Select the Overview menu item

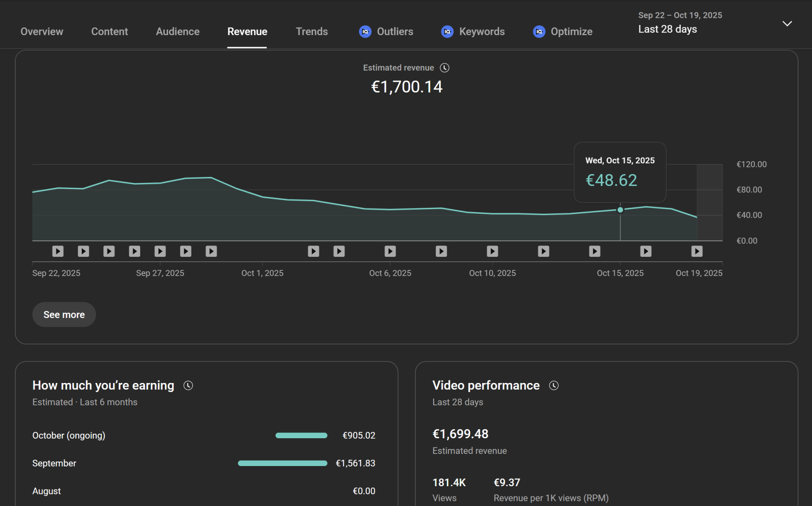[41, 31]
